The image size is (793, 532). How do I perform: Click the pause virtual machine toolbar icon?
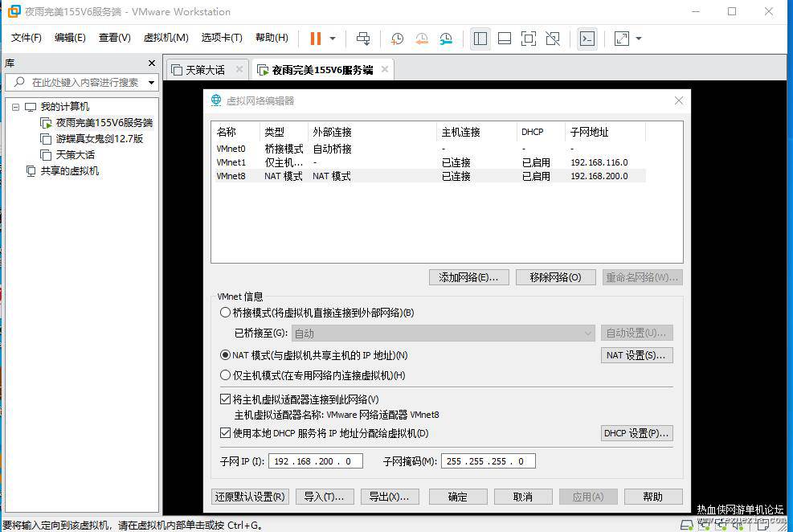pos(315,39)
